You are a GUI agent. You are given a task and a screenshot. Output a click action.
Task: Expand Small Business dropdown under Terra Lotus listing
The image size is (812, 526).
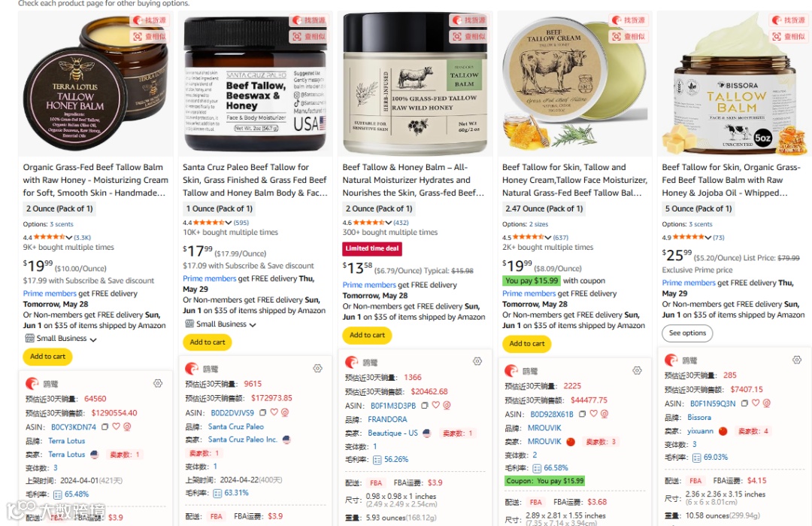[61, 339]
